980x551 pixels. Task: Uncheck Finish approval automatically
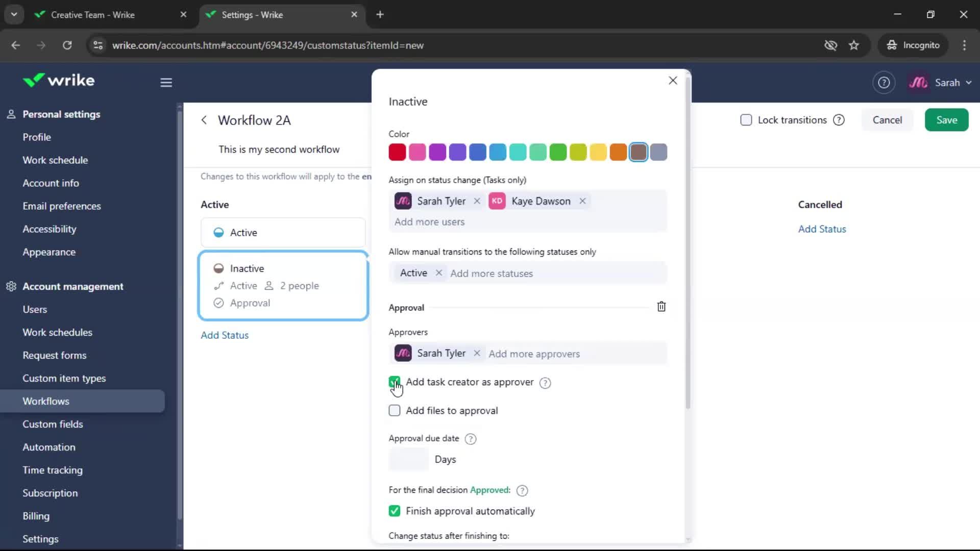395,511
